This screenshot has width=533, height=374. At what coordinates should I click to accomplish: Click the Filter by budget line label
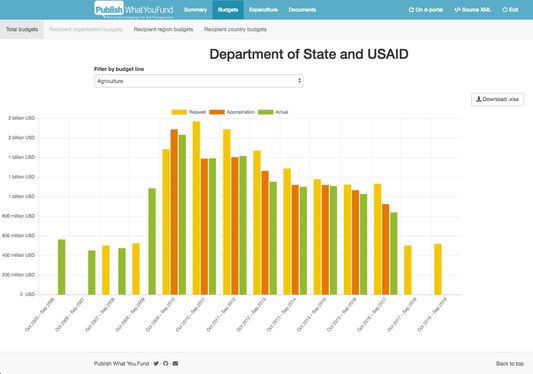point(119,69)
